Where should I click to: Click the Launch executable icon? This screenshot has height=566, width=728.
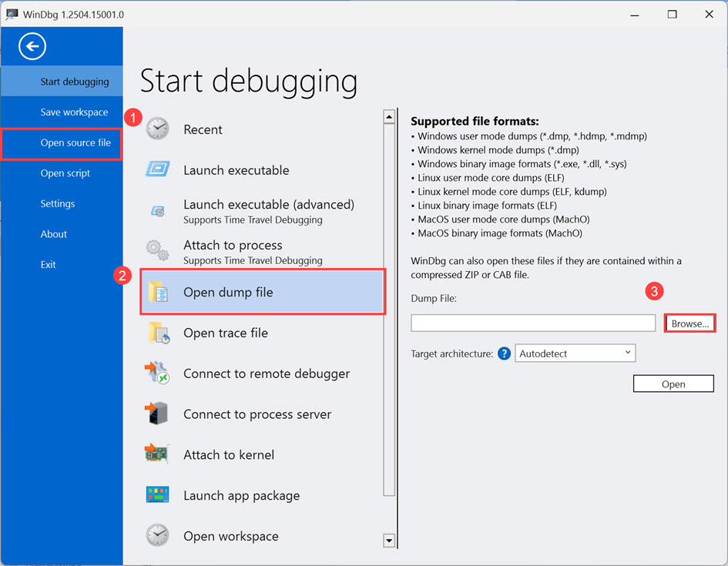pyautogui.click(x=158, y=169)
